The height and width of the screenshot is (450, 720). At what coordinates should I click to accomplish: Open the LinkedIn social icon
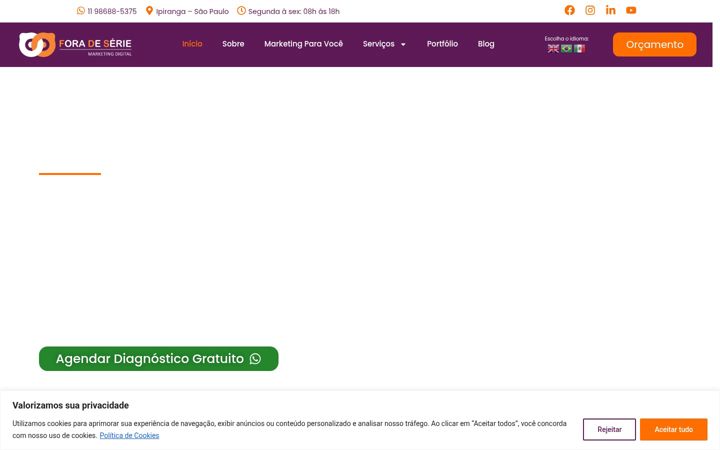(x=610, y=10)
